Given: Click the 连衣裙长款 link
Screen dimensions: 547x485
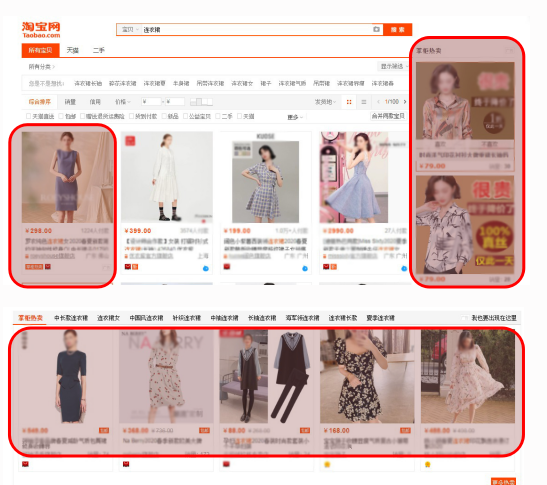Looking at the screenshot, I should click(343, 318).
